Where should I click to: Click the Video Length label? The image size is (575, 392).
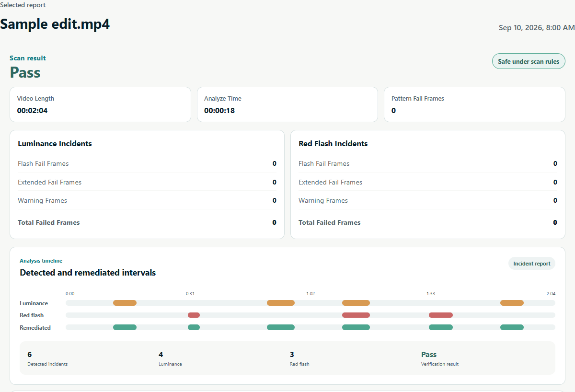(x=35, y=99)
